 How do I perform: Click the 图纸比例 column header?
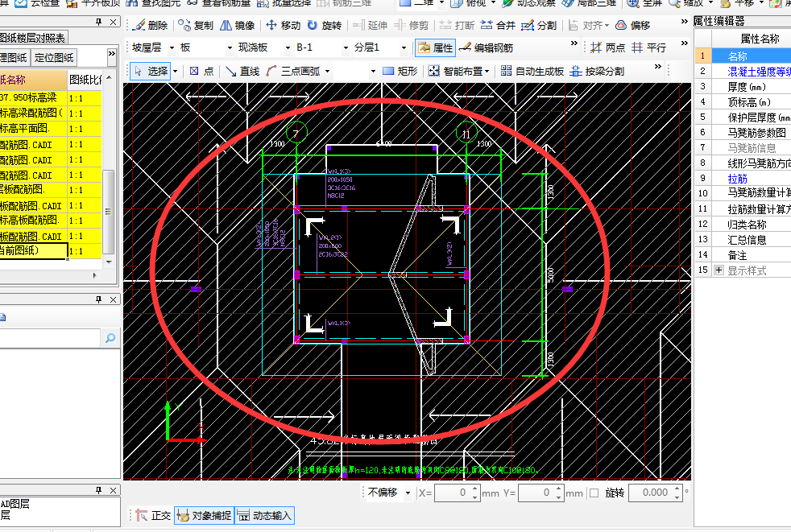(x=85, y=79)
